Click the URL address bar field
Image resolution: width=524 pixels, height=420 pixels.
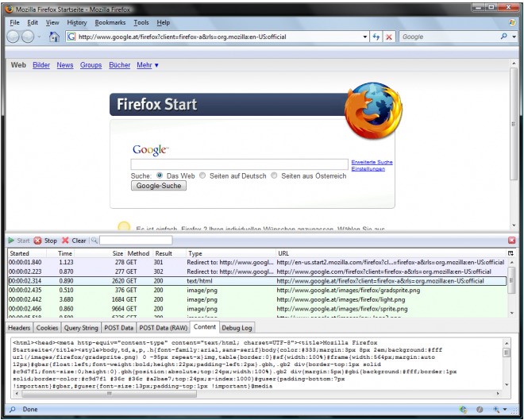(x=219, y=37)
